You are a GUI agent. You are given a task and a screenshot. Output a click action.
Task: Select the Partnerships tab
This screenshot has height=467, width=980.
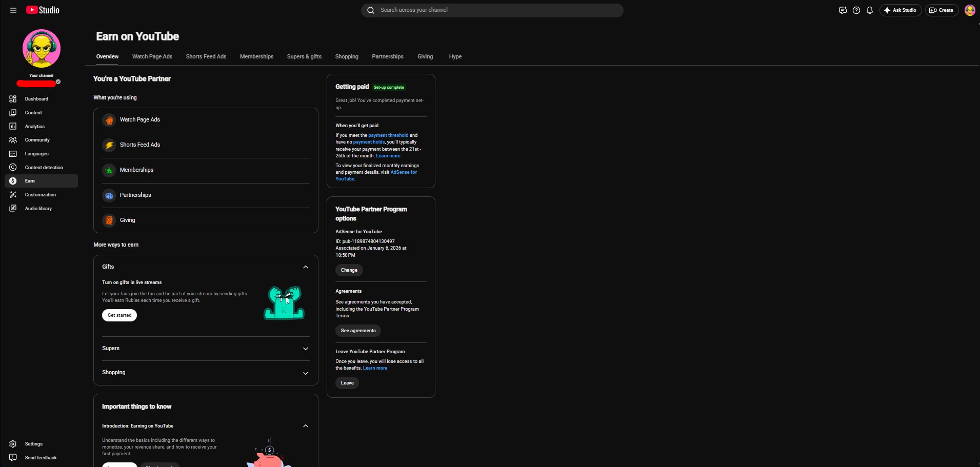tap(388, 56)
